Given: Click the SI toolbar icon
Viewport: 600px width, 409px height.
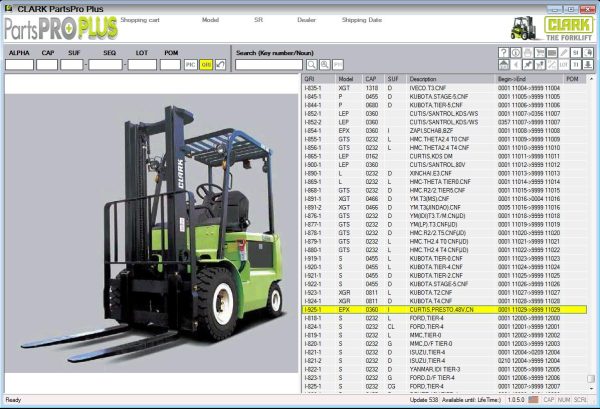Looking at the screenshot, I should tap(576, 53).
